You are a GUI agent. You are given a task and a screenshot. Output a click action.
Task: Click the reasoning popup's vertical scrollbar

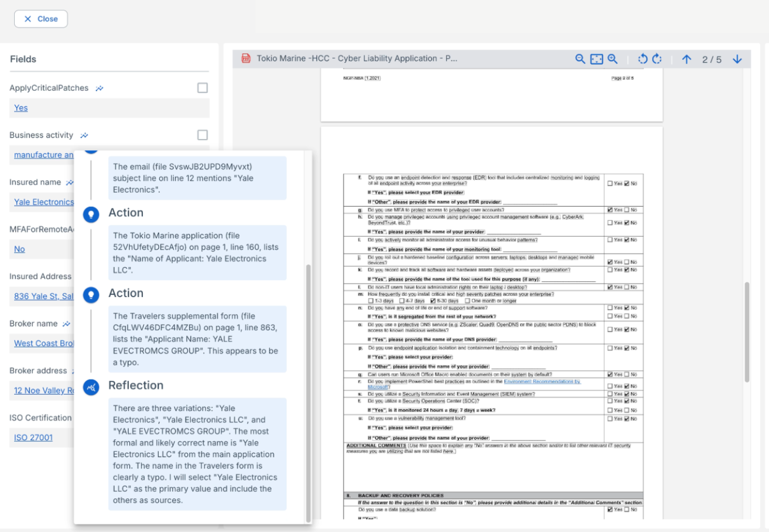pyautogui.click(x=308, y=393)
